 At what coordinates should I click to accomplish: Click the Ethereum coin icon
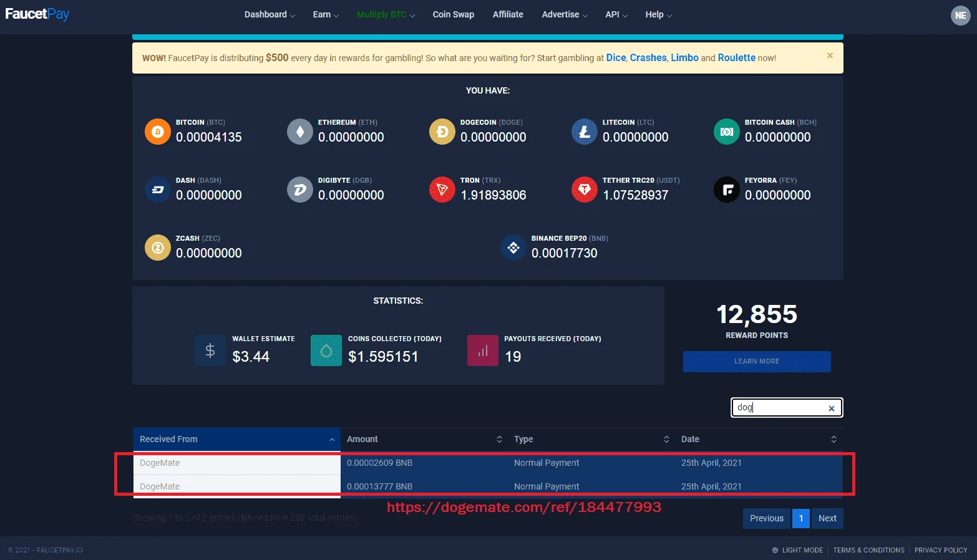point(300,132)
